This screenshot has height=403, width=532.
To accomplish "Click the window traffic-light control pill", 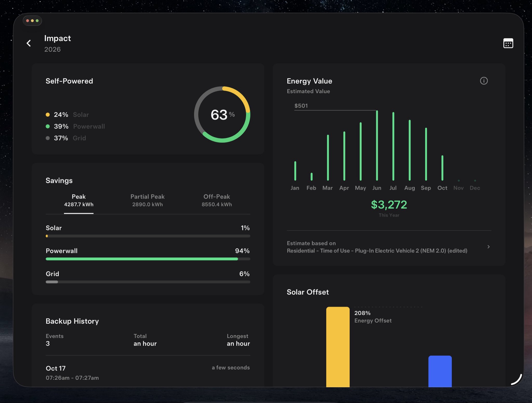I will [32, 21].
